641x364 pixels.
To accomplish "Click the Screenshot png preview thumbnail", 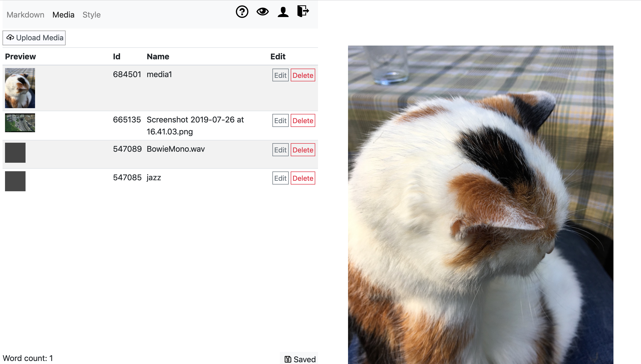I will 20,123.
